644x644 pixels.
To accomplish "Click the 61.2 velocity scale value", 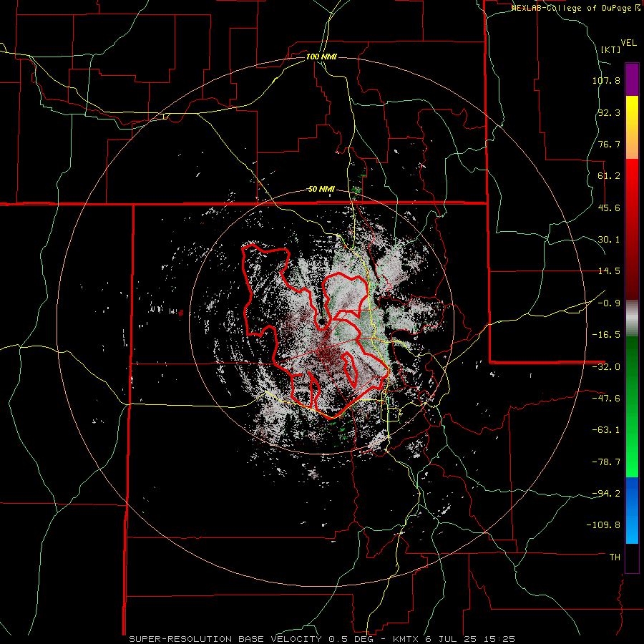I will 609,176.
